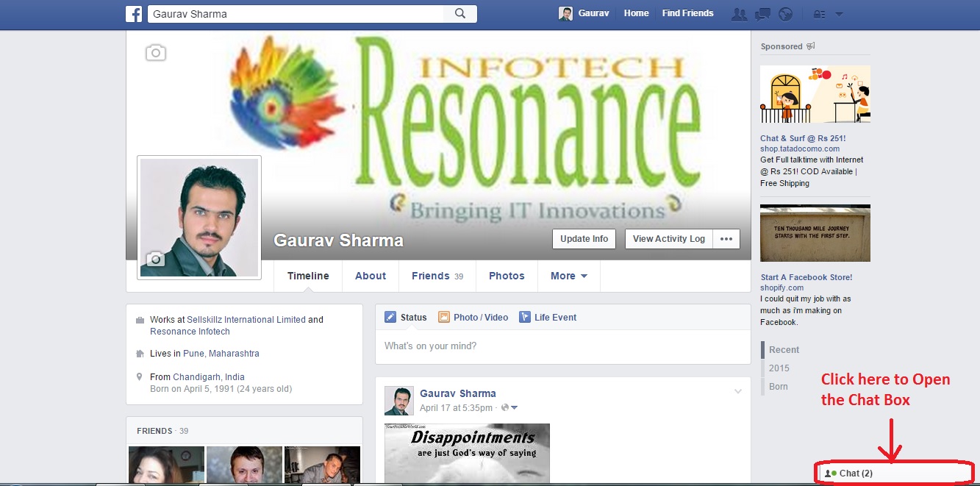Click the post author avatar thumbnail

click(x=399, y=401)
